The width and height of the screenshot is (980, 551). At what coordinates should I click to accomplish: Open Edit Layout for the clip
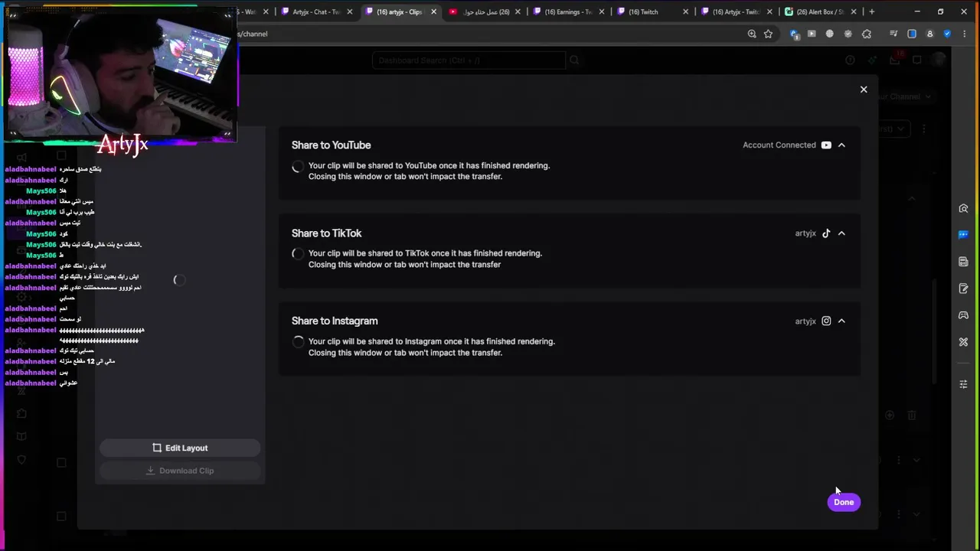(180, 448)
